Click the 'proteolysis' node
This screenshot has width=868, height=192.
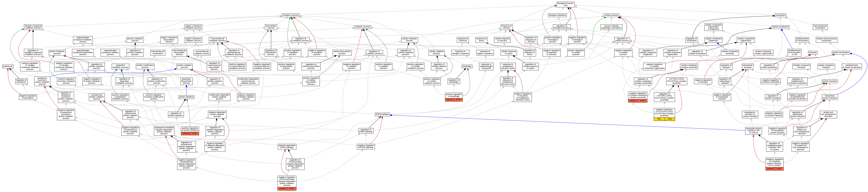pos(8,66)
